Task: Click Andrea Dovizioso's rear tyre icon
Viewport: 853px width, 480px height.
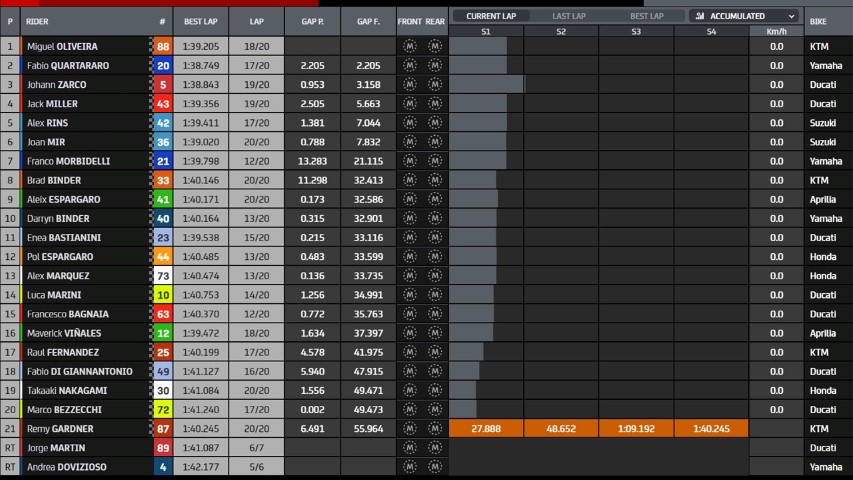Action: (435, 467)
